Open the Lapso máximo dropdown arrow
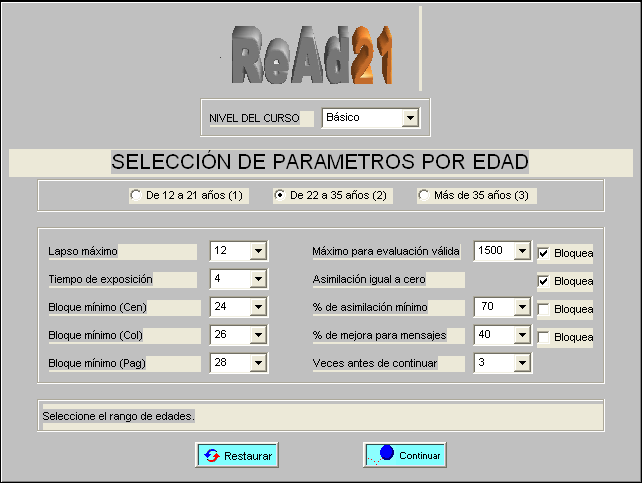642x483 pixels. pyautogui.click(x=258, y=251)
